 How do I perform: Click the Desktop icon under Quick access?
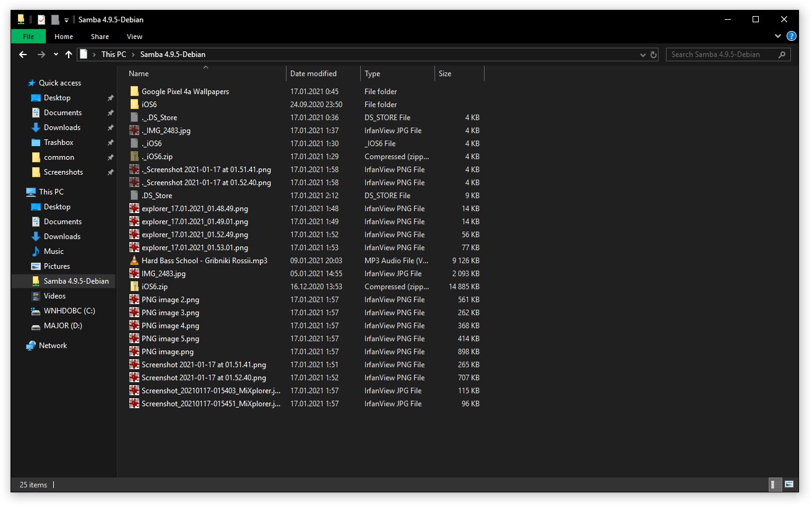pos(36,98)
